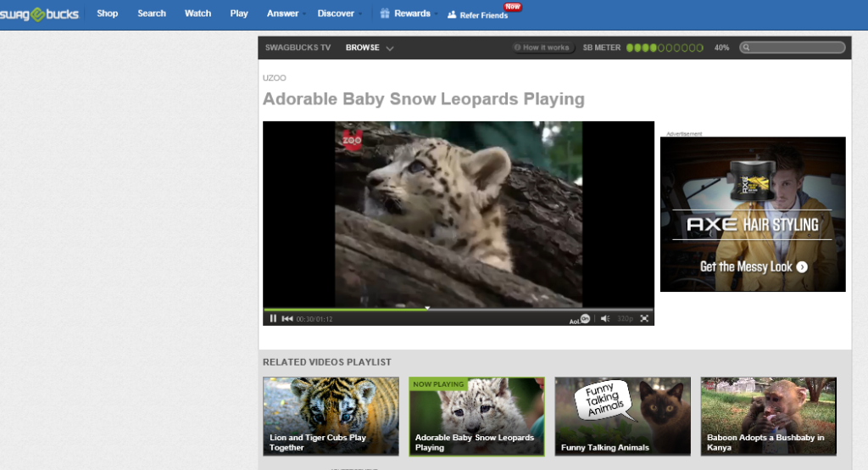Click the zoo logo watermark in video
The width and height of the screenshot is (868, 470).
click(352, 140)
